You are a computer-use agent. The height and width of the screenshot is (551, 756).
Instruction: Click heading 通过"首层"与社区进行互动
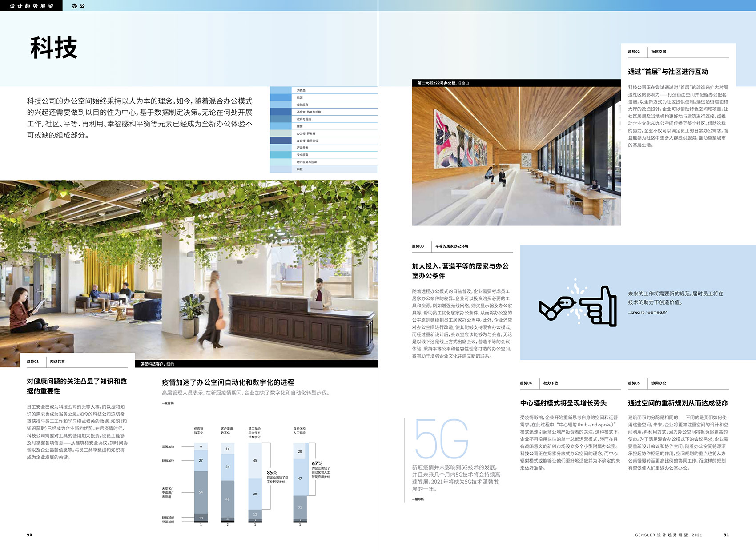(x=668, y=72)
